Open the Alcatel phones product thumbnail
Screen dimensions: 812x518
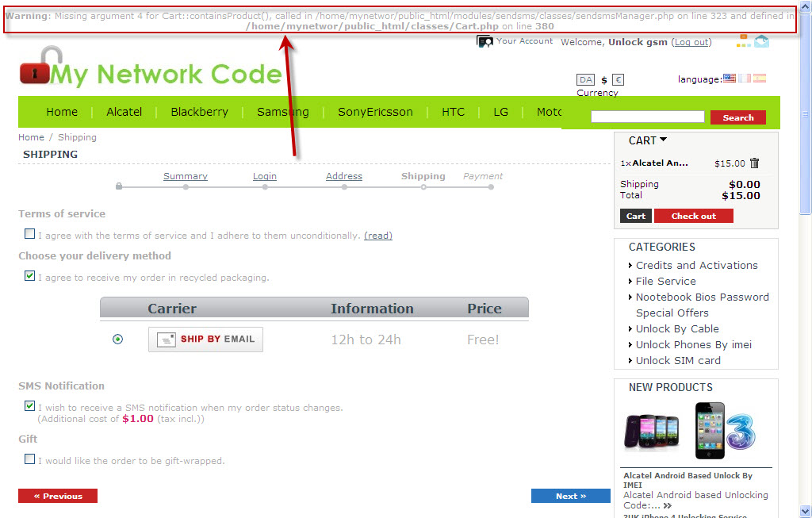652,431
